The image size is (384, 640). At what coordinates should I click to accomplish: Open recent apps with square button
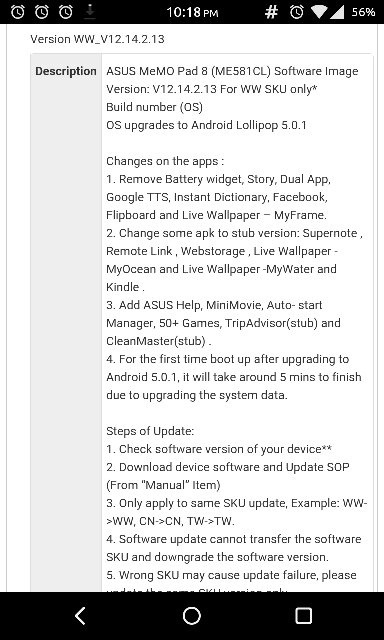(x=303, y=616)
